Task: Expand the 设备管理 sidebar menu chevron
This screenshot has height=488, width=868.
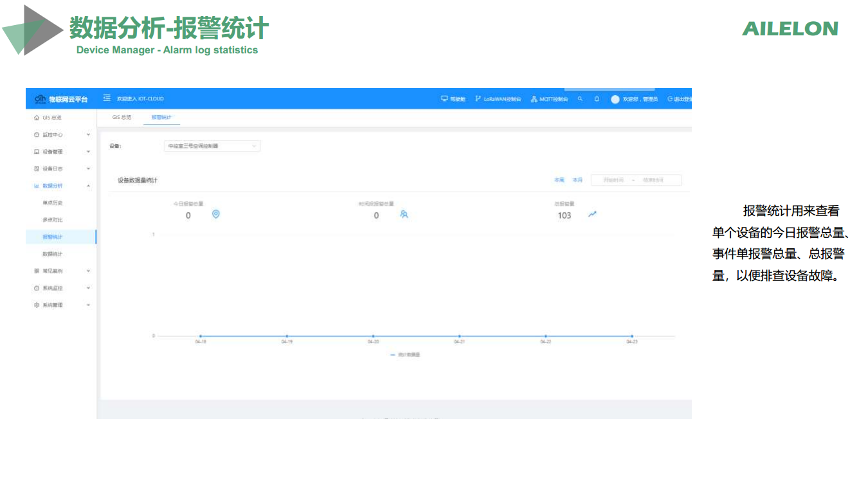Action: pyautogui.click(x=89, y=152)
